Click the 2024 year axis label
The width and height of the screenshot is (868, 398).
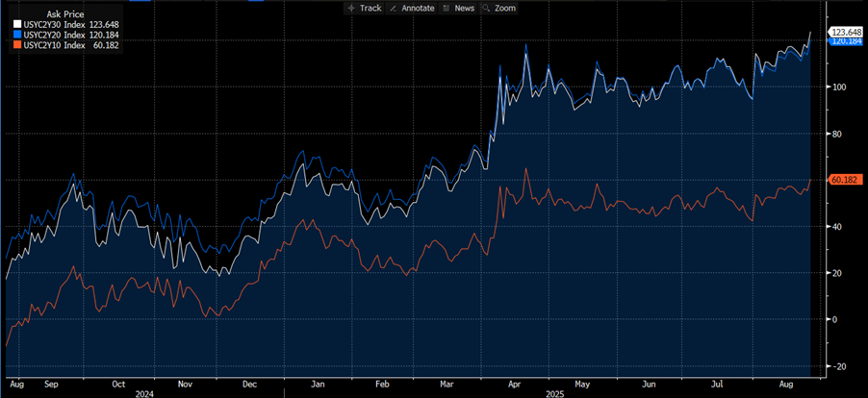click(x=145, y=392)
